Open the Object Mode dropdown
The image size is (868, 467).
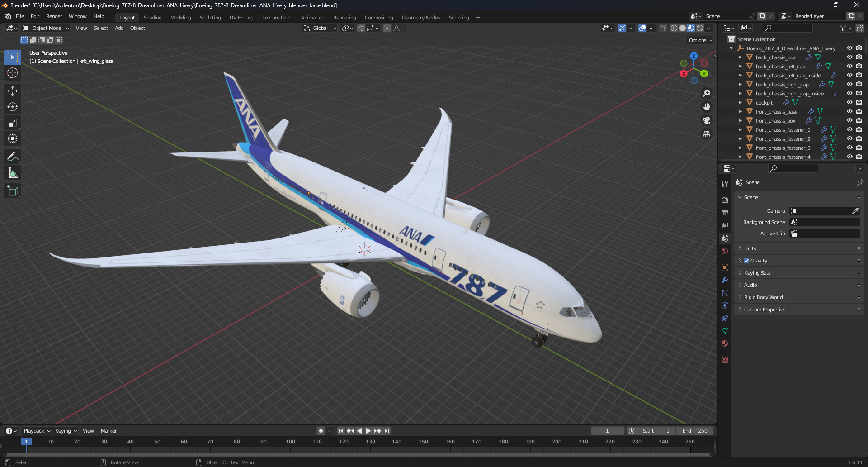(46, 28)
